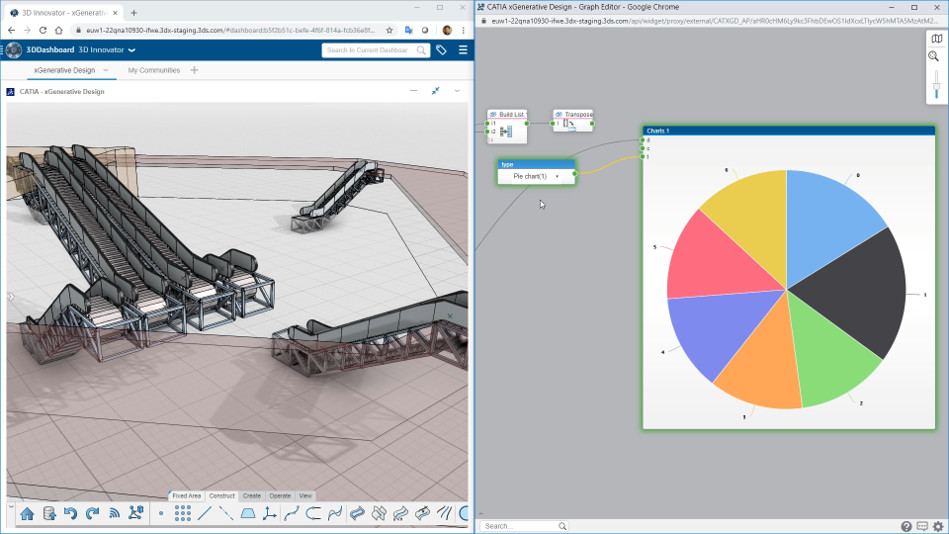
Task: Click the Undo arrow in toolbar
Action: click(x=70, y=514)
